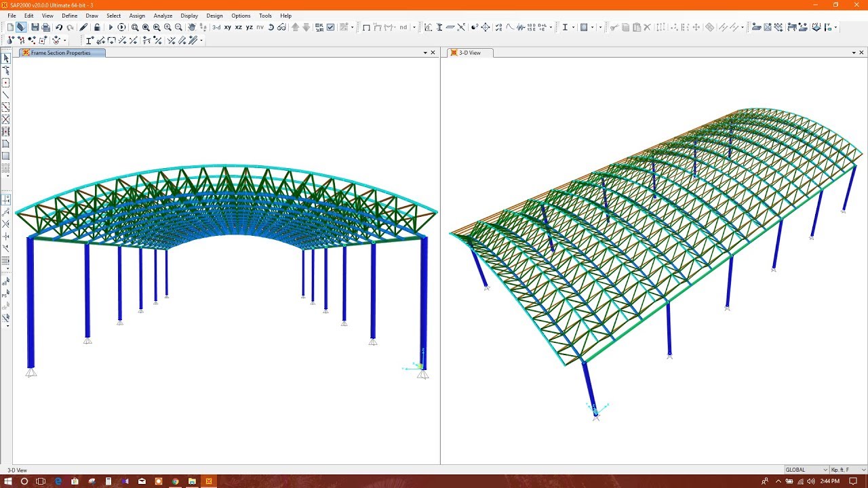Click the Move Down in List arrow

306,27
